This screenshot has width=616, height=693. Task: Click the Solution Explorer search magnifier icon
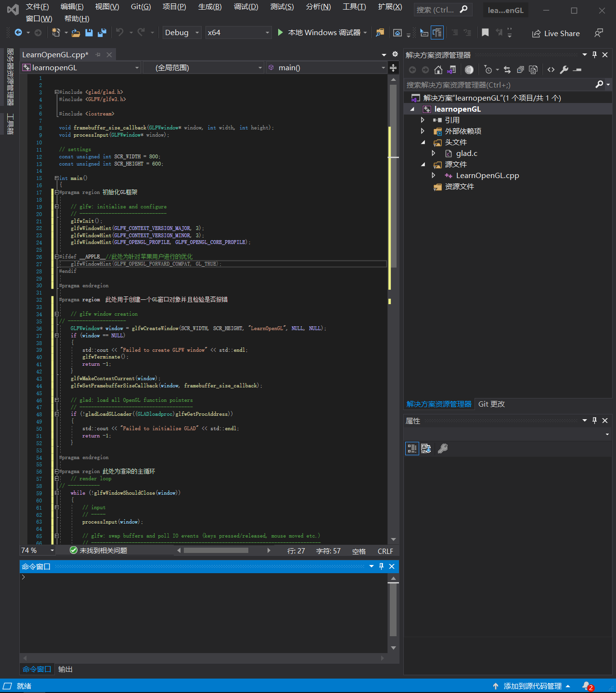[599, 85]
